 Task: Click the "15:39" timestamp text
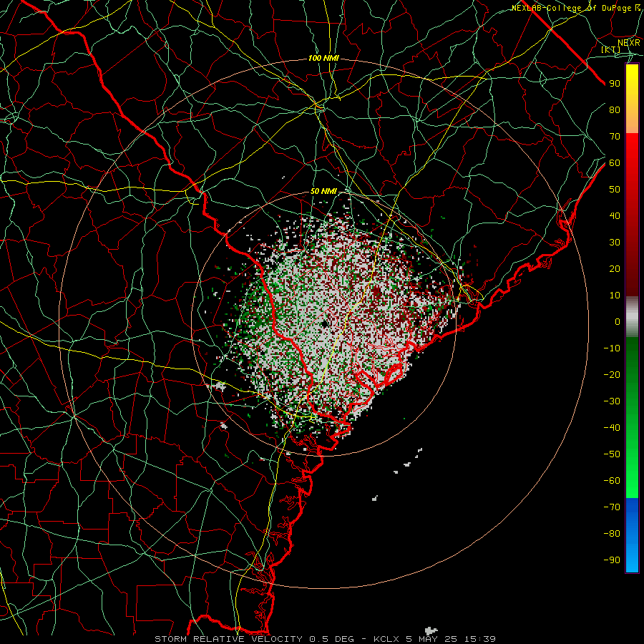coord(479,639)
